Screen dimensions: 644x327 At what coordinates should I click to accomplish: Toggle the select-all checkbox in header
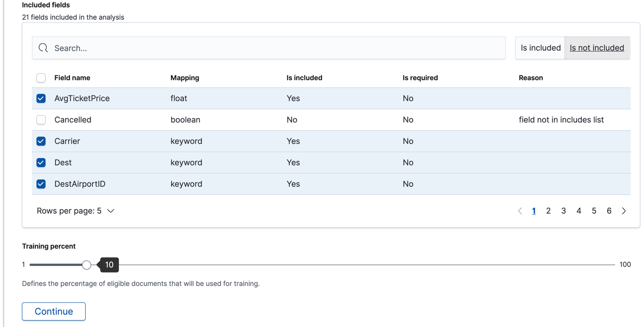[41, 78]
